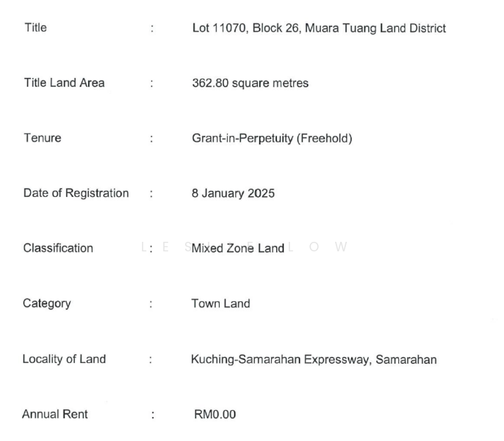This screenshot has height=441, width=504.
Task: Click the word Samarahan at line end
Action: [x=406, y=359]
